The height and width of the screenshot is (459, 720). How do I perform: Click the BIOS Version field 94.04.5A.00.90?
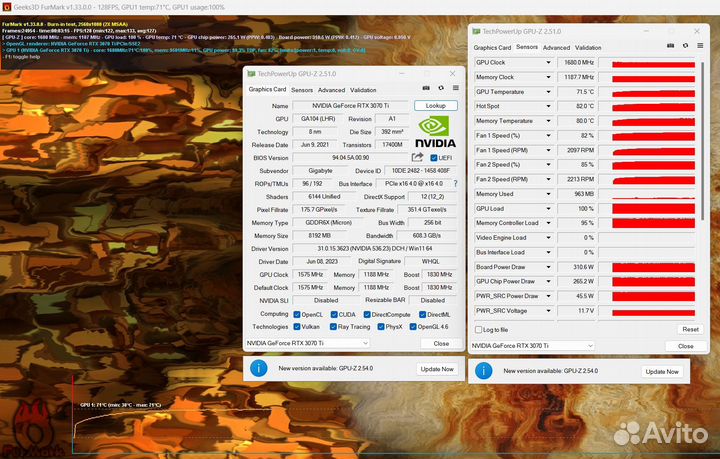pyautogui.click(x=350, y=157)
